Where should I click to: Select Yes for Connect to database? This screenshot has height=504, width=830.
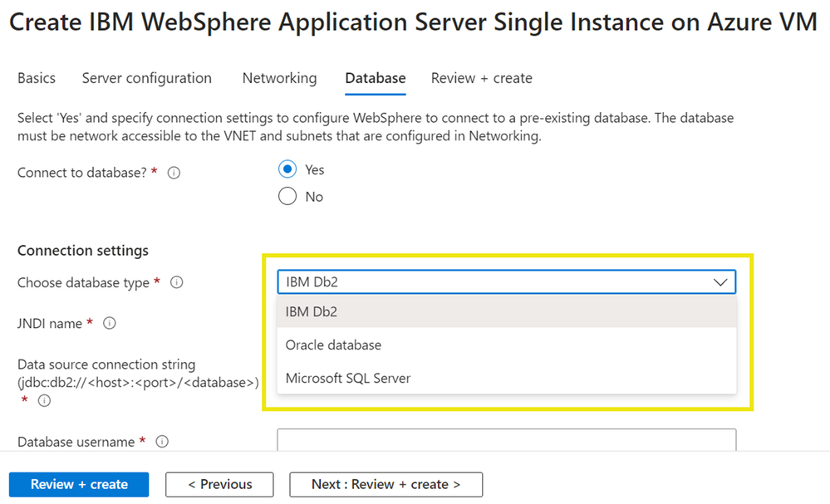pos(287,169)
